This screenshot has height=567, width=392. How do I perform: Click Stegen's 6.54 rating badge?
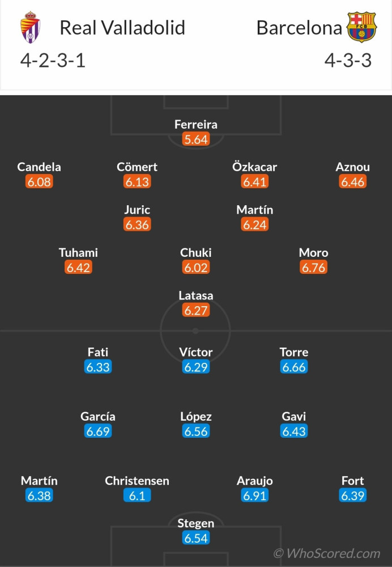coord(196,538)
